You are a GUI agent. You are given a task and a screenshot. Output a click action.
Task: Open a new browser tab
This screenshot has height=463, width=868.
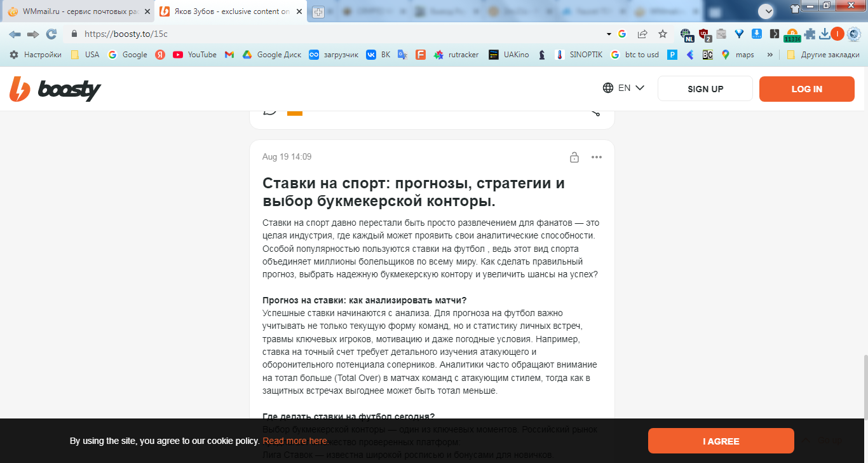point(318,12)
